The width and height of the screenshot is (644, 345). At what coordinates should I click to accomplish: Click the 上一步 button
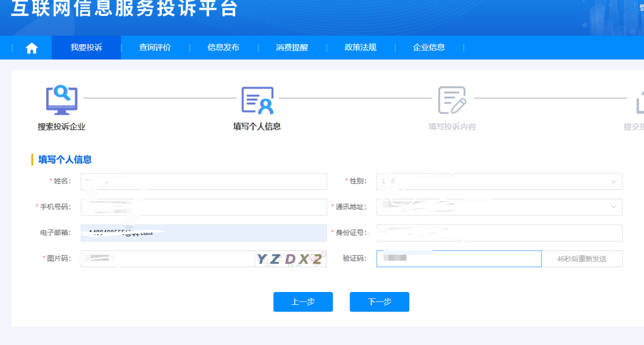point(303,301)
